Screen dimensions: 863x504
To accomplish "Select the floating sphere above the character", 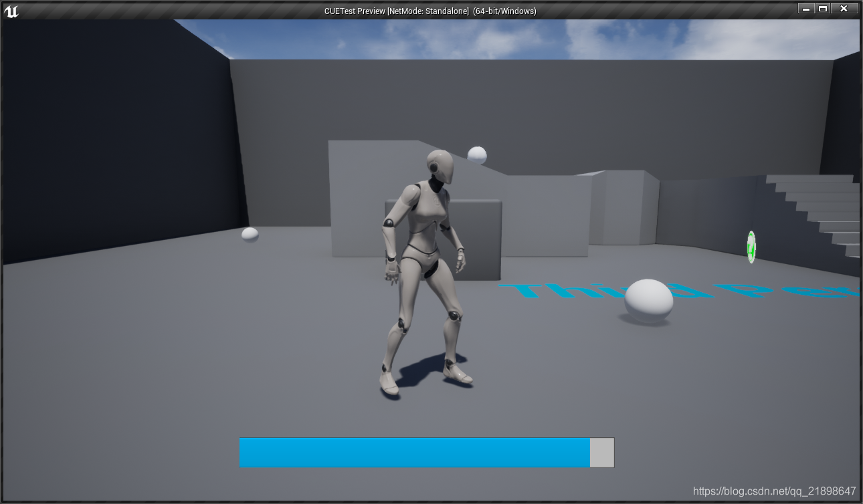I will [x=478, y=154].
